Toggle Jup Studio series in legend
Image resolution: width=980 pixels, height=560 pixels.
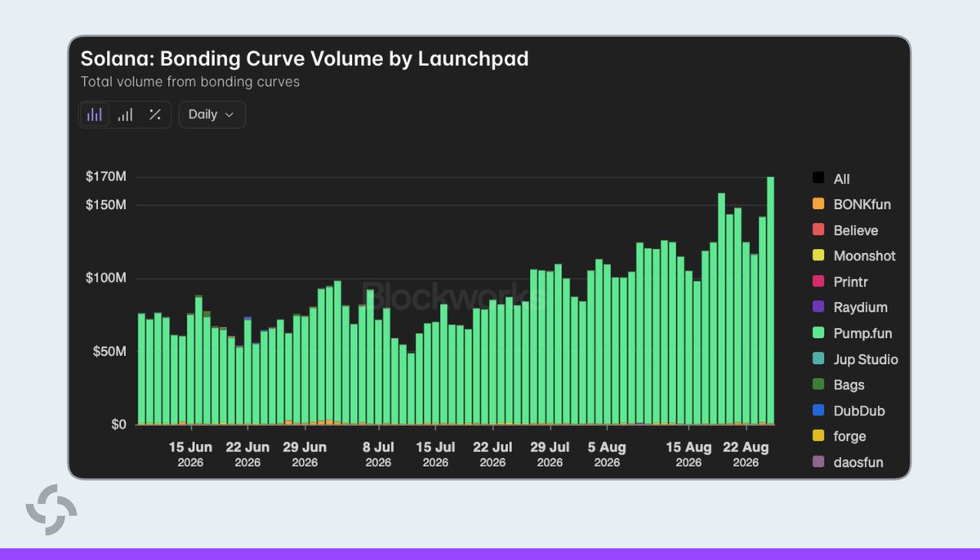coord(855,359)
